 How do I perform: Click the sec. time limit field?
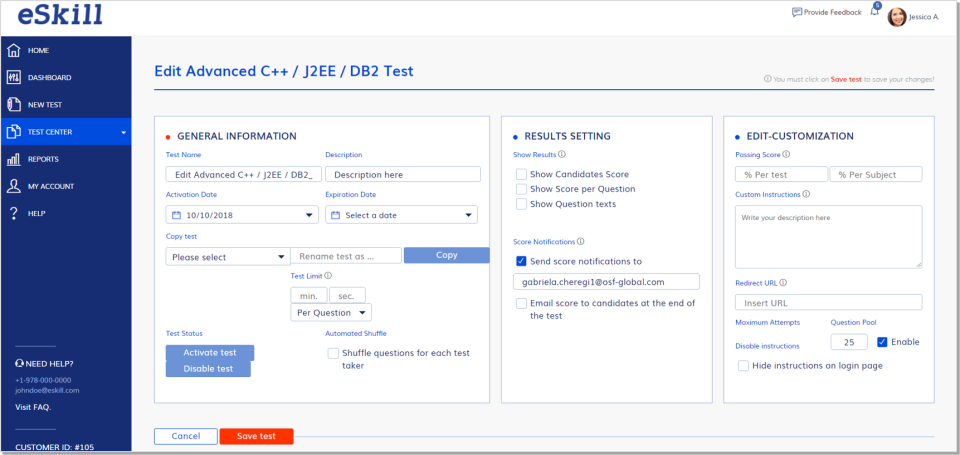(x=347, y=296)
